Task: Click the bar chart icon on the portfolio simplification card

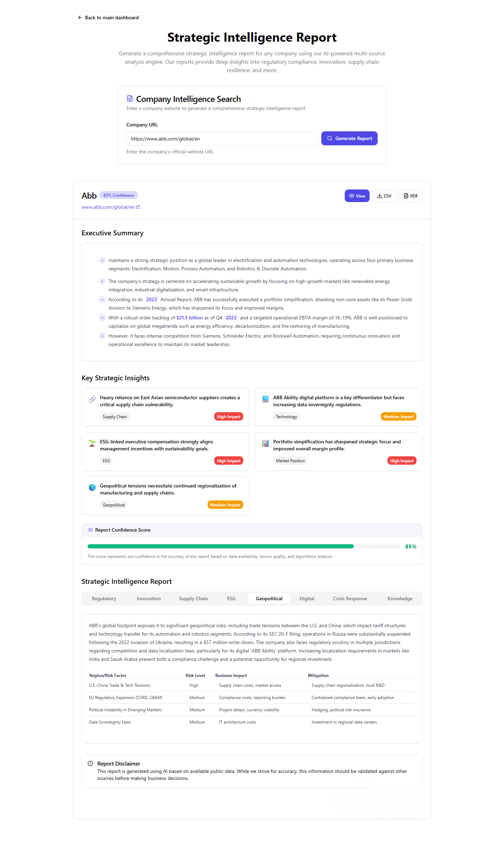Action: point(265,443)
